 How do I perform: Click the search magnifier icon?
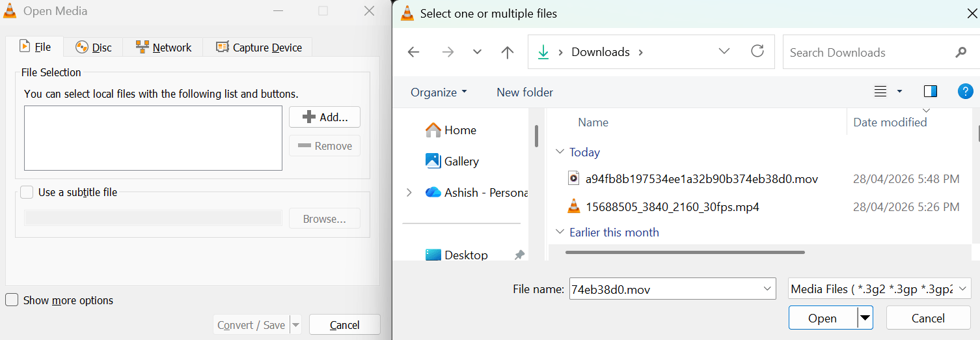tap(960, 52)
